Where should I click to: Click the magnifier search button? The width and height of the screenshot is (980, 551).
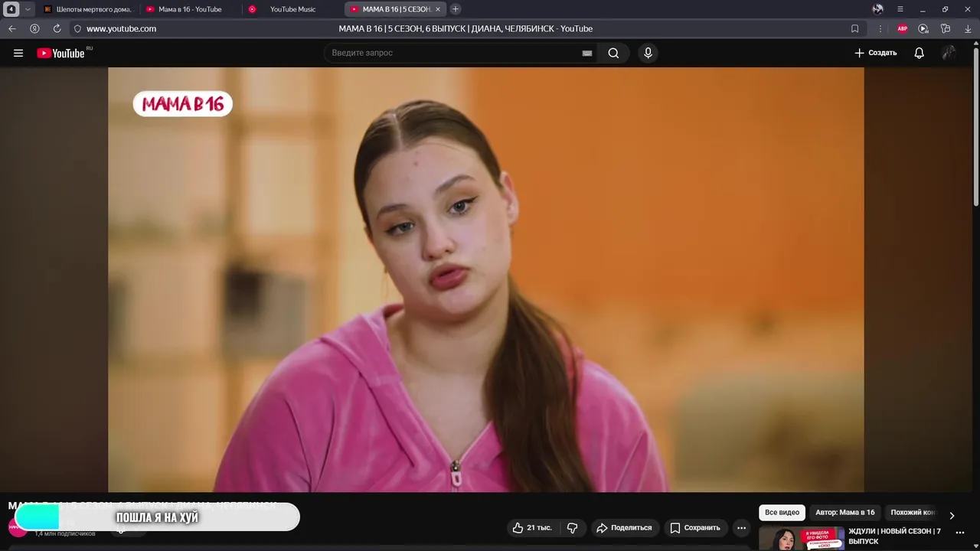[614, 53]
